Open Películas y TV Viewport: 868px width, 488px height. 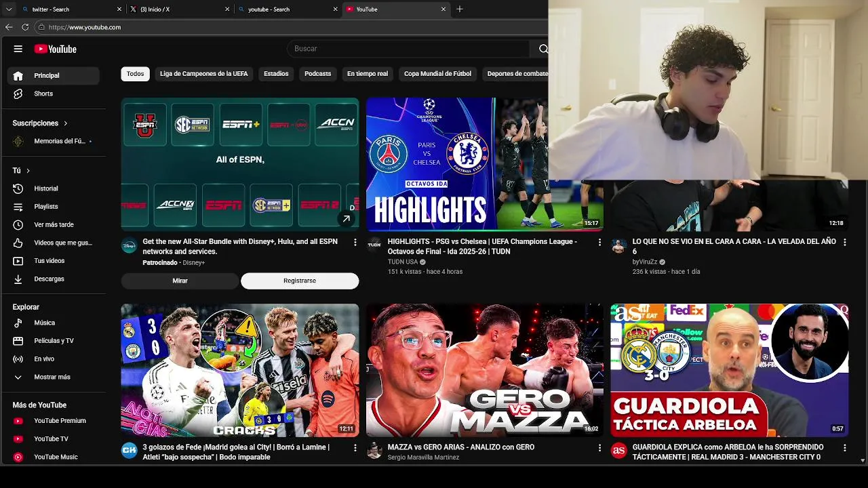click(x=53, y=341)
